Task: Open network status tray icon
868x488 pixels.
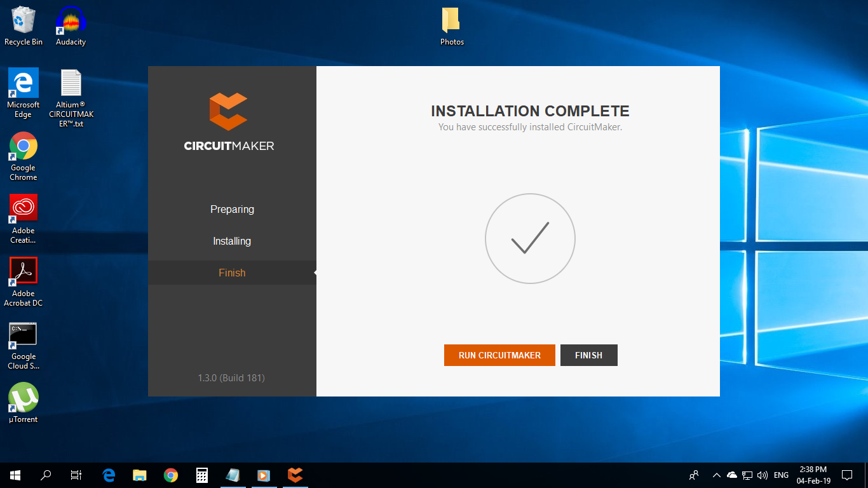Action: (747, 475)
